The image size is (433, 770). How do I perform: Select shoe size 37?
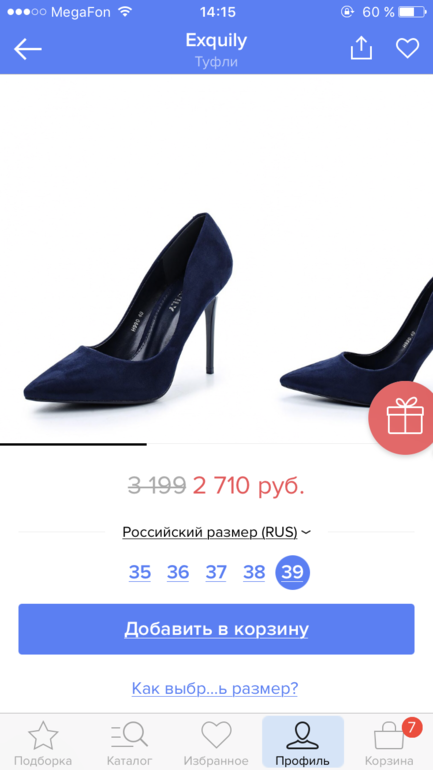pyautogui.click(x=216, y=572)
